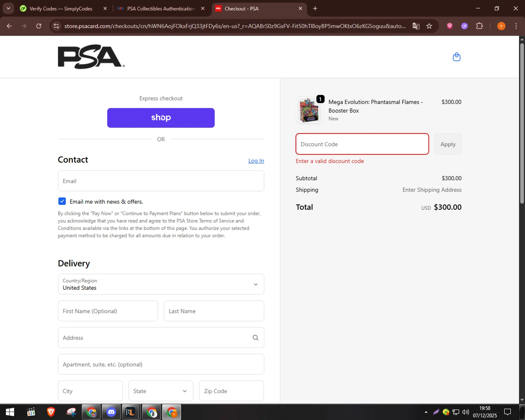Screen dimensions: 525x420
Task: Switch to PSA Collectibles Authentication tab
Action: click(x=161, y=8)
